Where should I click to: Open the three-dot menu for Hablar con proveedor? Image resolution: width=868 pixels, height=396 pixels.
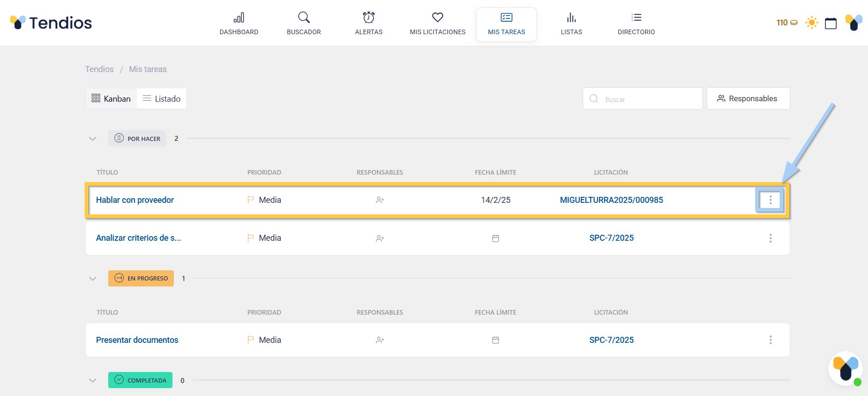(770, 200)
